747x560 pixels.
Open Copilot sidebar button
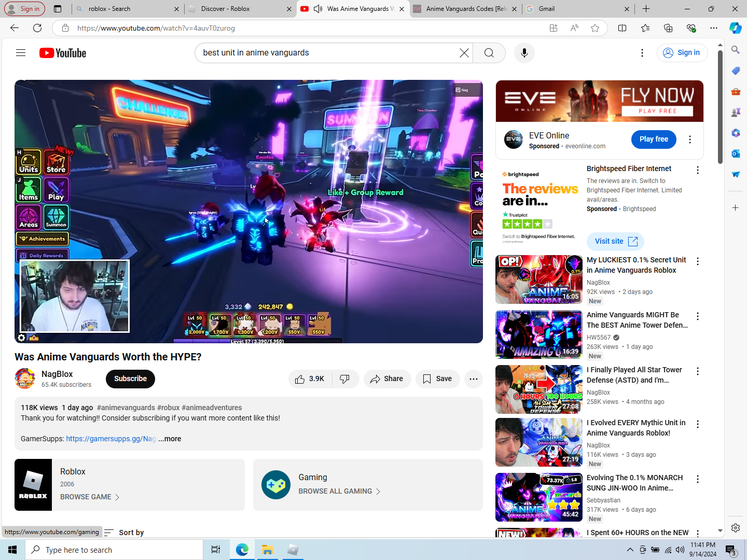click(x=736, y=28)
